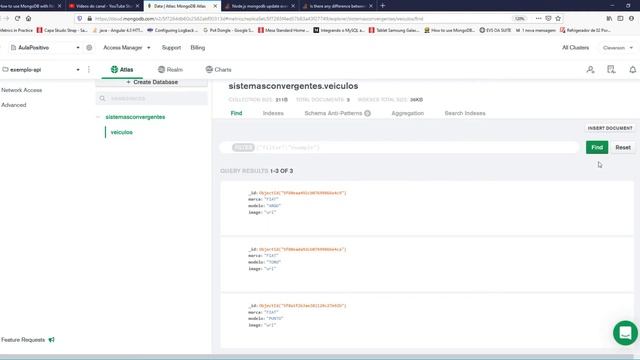Bookmark this page with the star icon

558,18
